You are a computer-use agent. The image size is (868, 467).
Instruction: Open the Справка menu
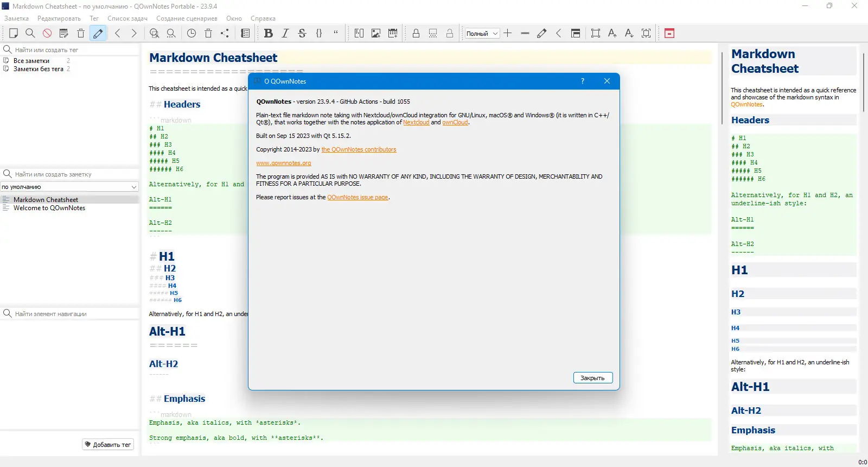[263, 18]
